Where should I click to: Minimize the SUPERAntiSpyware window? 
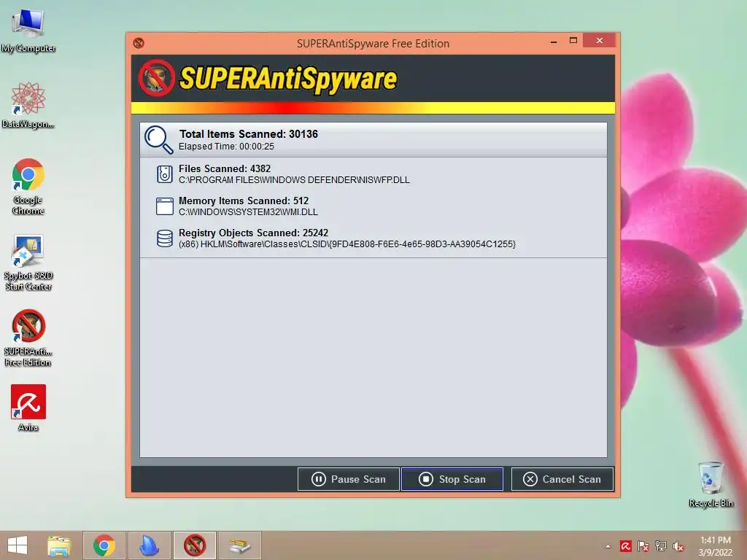tap(554, 42)
